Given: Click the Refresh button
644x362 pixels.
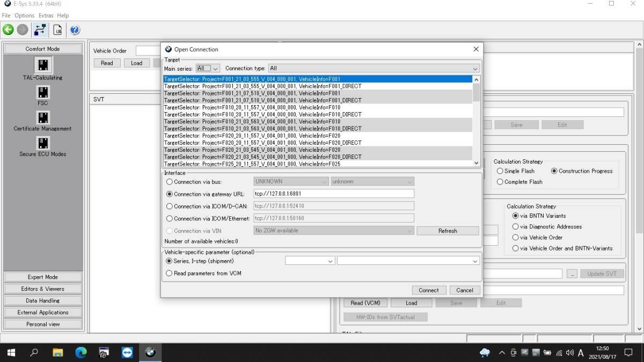Looking at the screenshot, I should 447,231.
